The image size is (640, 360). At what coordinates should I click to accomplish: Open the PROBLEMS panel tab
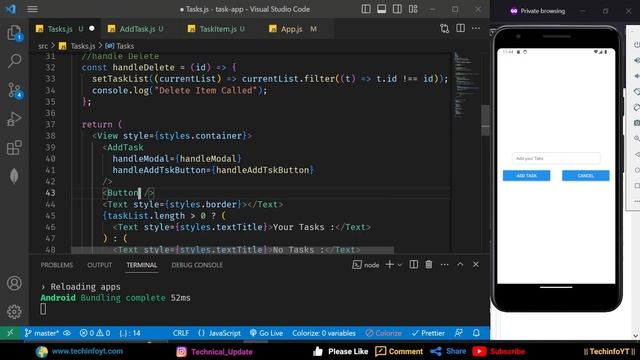(57, 265)
